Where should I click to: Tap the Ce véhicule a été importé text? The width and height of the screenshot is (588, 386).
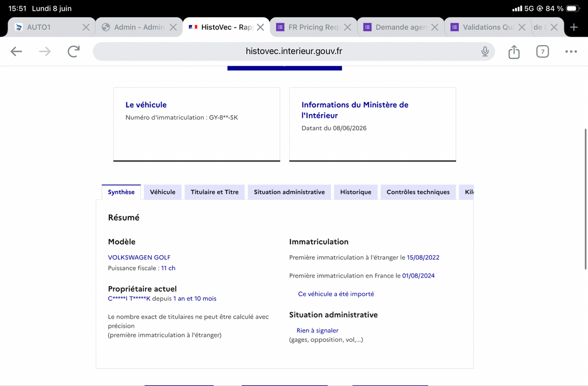[336, 294]
